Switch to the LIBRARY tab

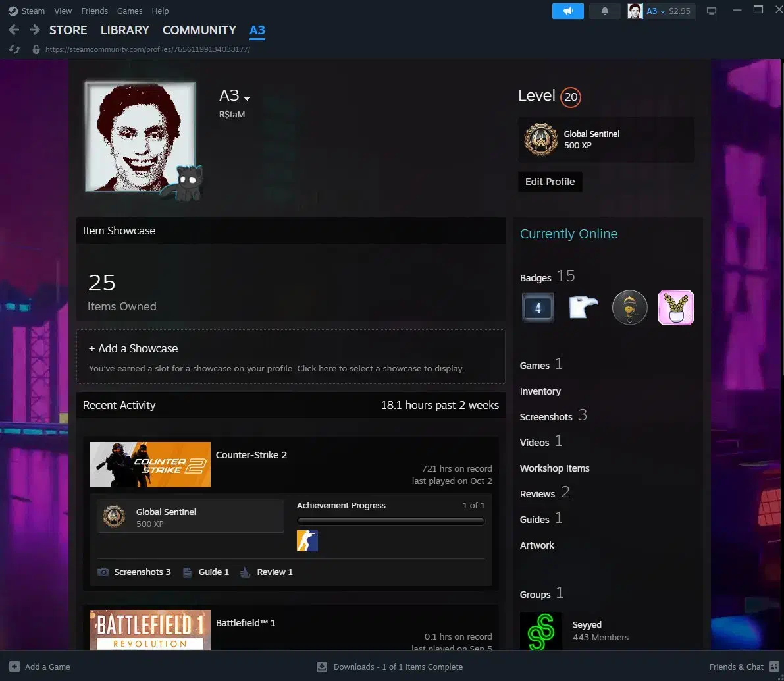coord(124,30)
